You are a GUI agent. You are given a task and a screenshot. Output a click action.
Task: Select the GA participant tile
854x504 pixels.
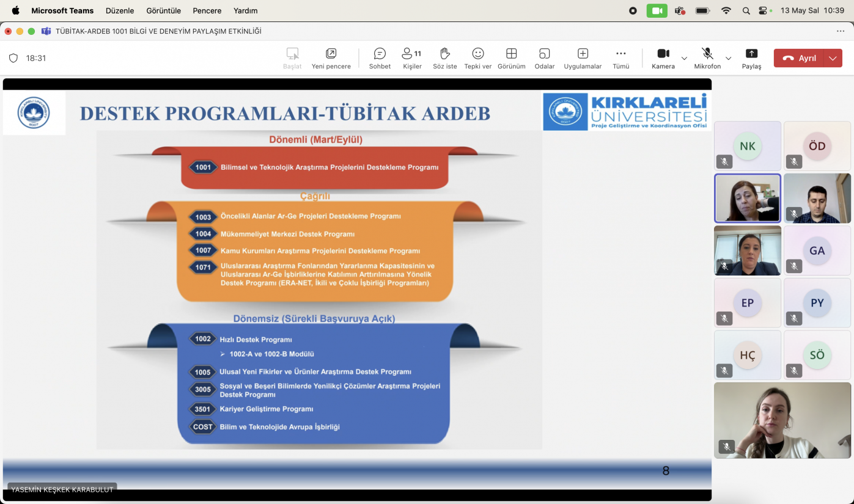[x=817, y=250]
